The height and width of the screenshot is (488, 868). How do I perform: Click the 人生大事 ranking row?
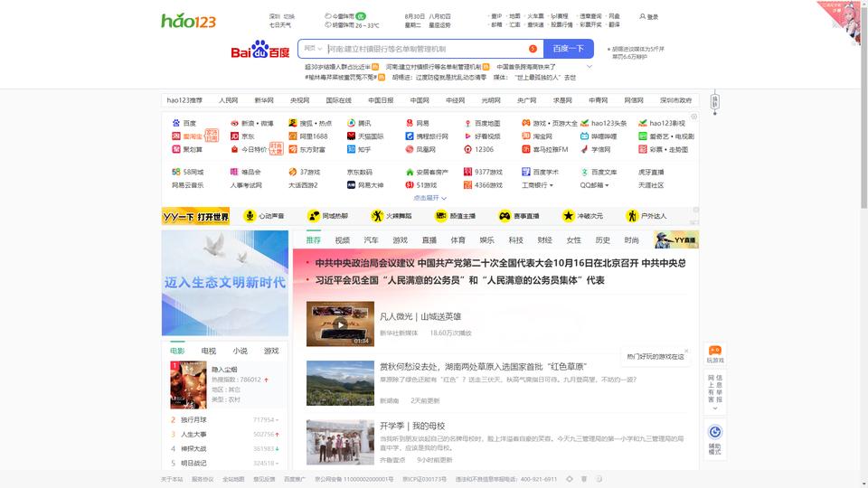point(225,435)
